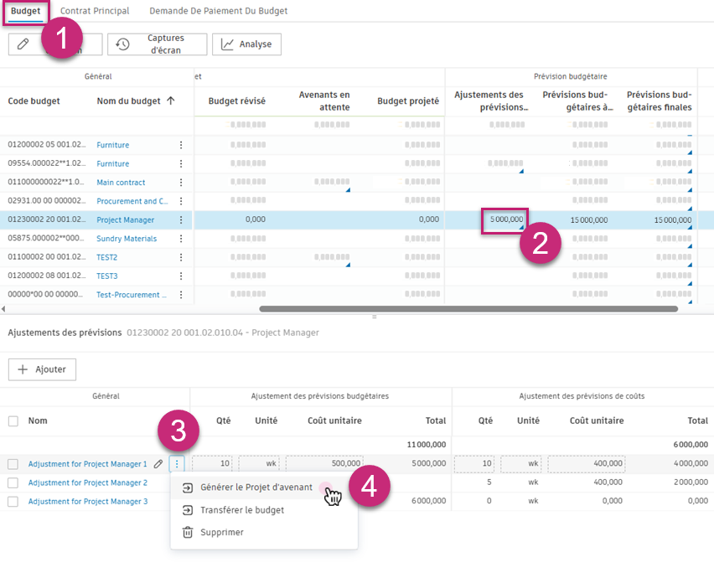The image size is (714, 588).
Task: Click Avenants en attente column header
Action: [x=324, y=101]
